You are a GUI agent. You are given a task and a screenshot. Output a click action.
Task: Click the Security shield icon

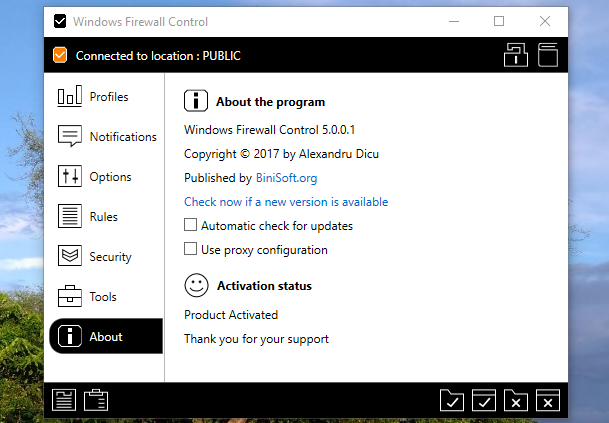pyautogui.click(x=70, y=256)
